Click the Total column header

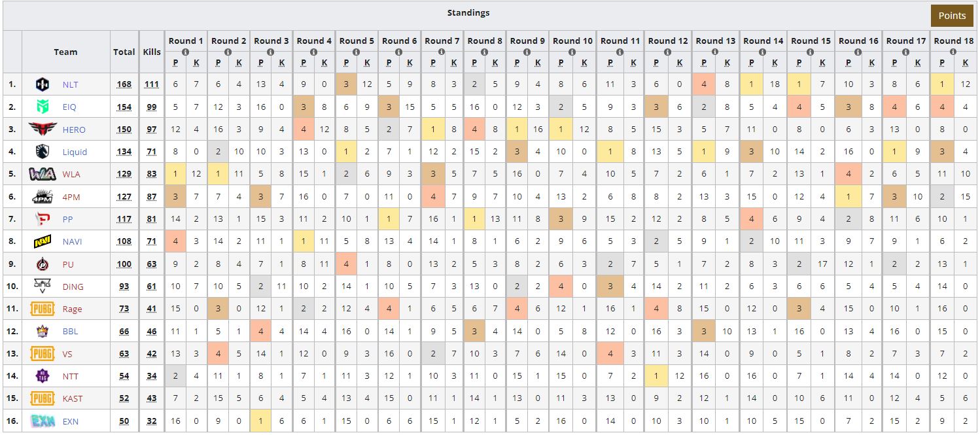point(124,52)
